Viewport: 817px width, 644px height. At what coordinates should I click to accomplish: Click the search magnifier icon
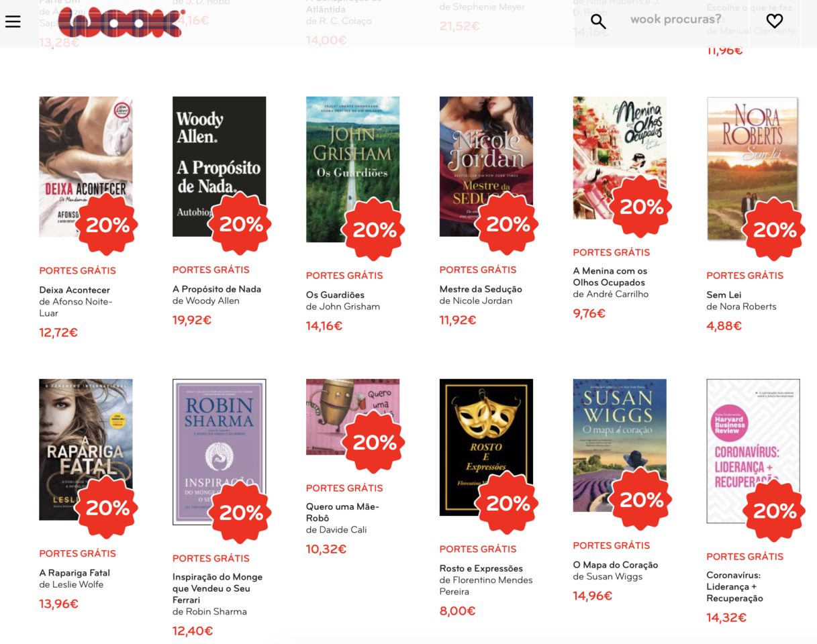pos(597,21)
